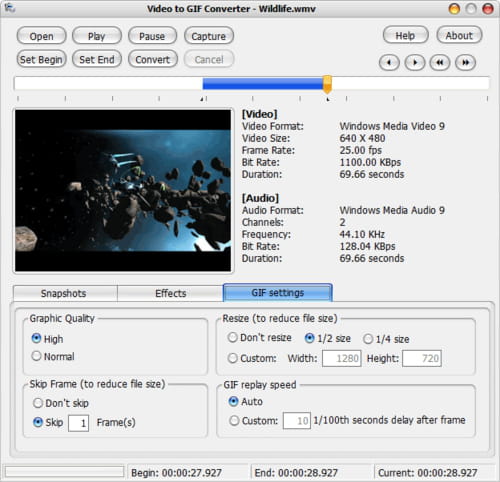Image resolution: width=500 pixels, height=482 pixels.
Task: Click the Skip frame count input field
Action: [x=78, y=423]
